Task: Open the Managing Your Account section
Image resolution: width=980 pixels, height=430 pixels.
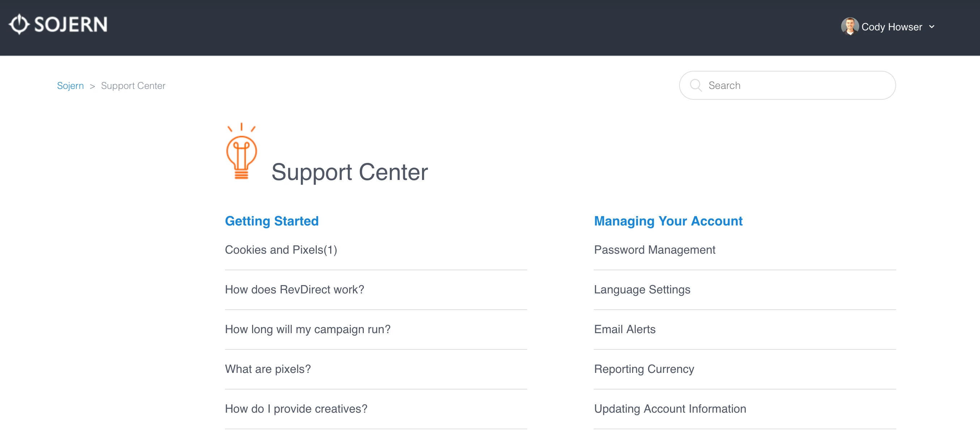Action: pos(668,221)
